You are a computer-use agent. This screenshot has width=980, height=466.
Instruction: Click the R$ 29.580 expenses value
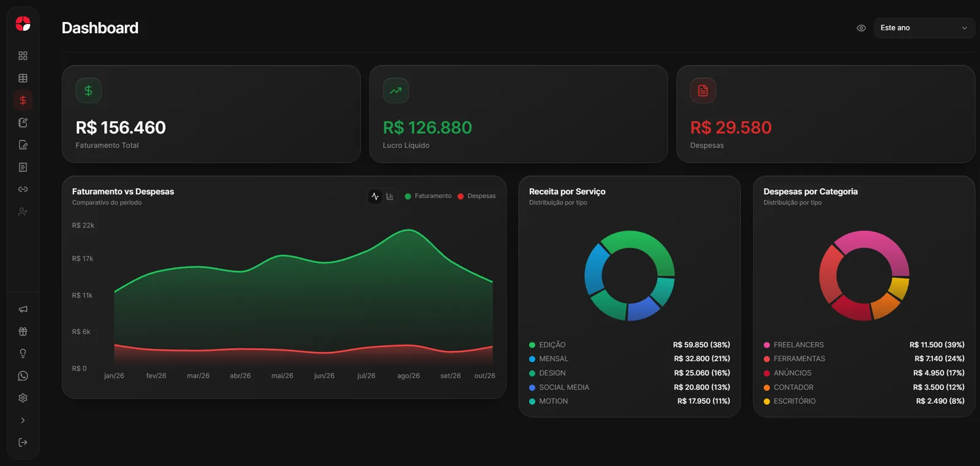click(731, 128)
